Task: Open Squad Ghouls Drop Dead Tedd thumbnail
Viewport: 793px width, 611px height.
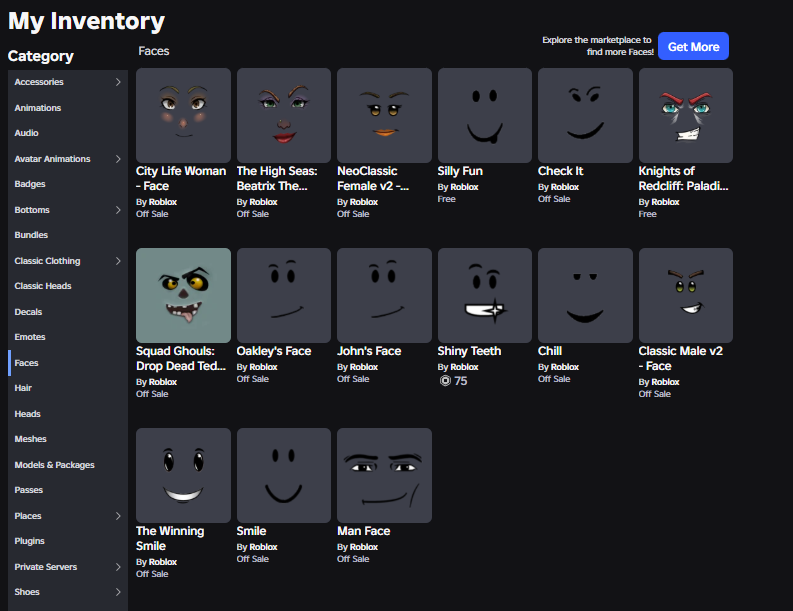Action: (183, 295)
